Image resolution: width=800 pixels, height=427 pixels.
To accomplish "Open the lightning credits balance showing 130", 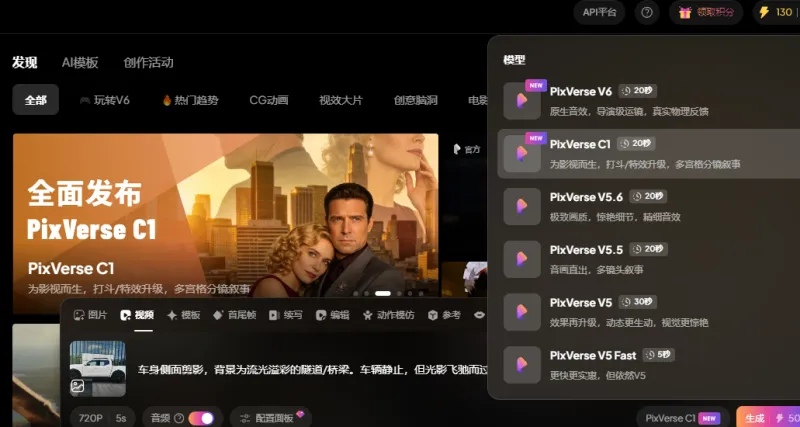I will [x=777, y=12].
